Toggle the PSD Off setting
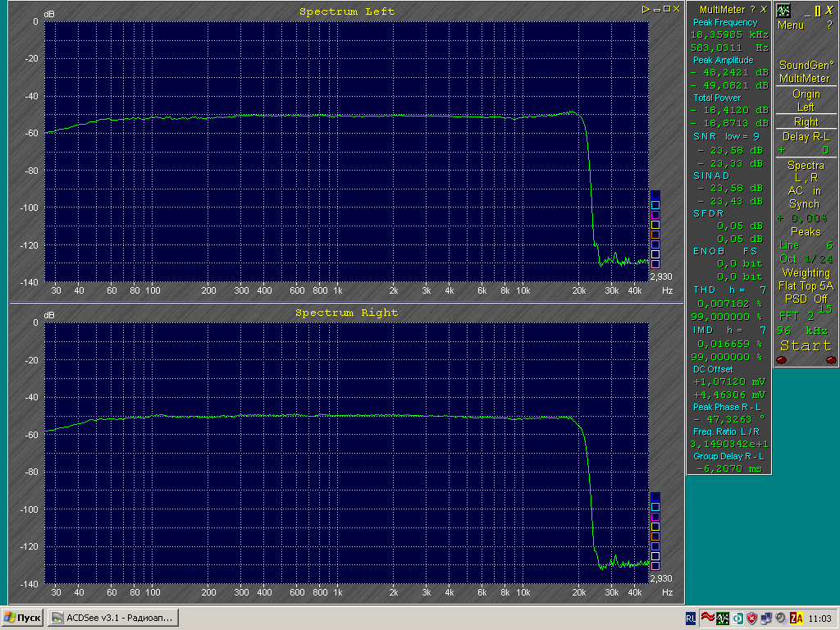Screen dimensions: 840x630 click(805, 299)
